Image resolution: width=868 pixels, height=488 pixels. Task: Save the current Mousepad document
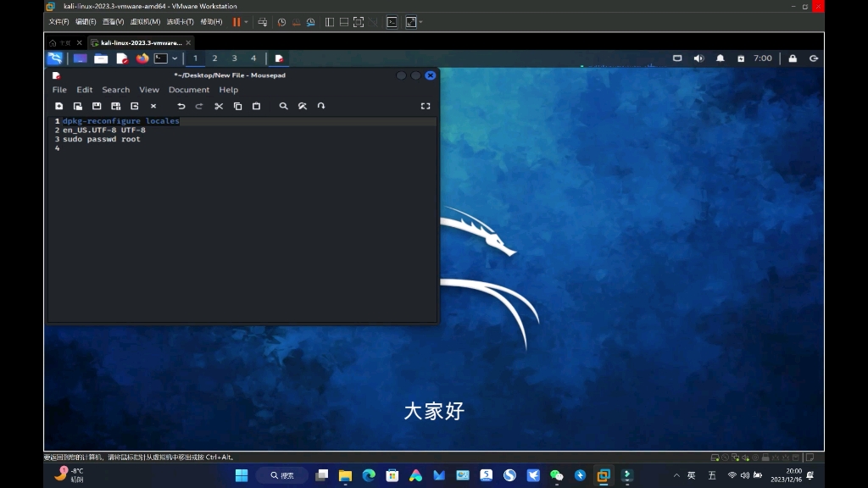[97, 106]
